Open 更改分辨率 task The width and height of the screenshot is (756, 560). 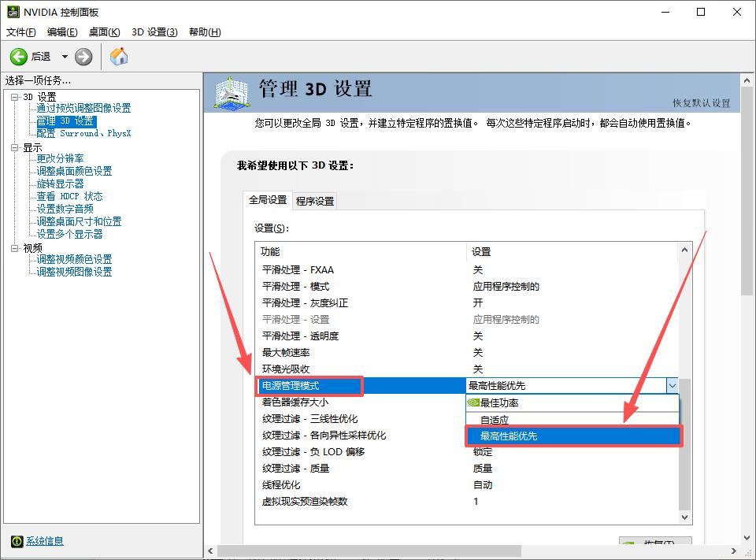click(61, 158)
